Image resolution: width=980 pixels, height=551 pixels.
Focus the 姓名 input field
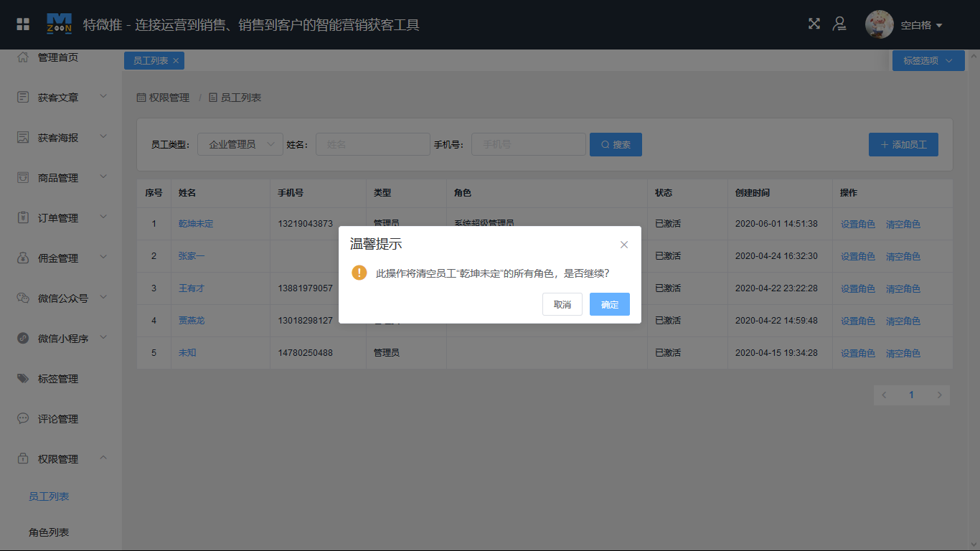pos(373,144)
